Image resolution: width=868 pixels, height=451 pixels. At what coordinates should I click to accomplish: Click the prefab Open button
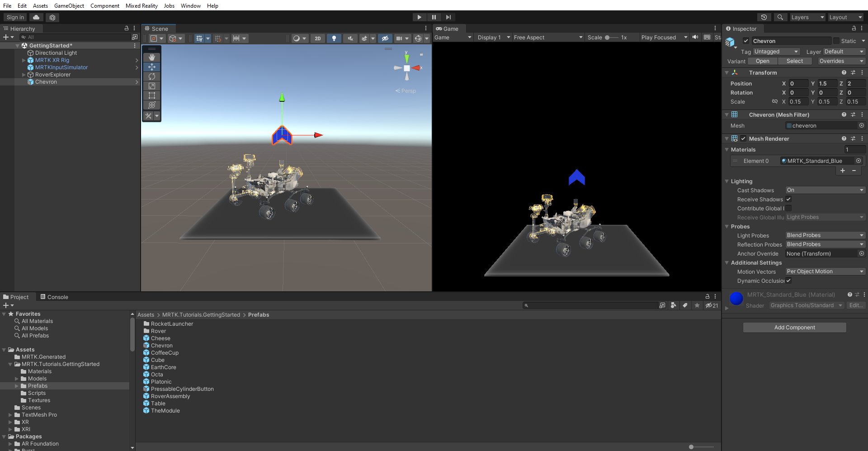(762, 61)
